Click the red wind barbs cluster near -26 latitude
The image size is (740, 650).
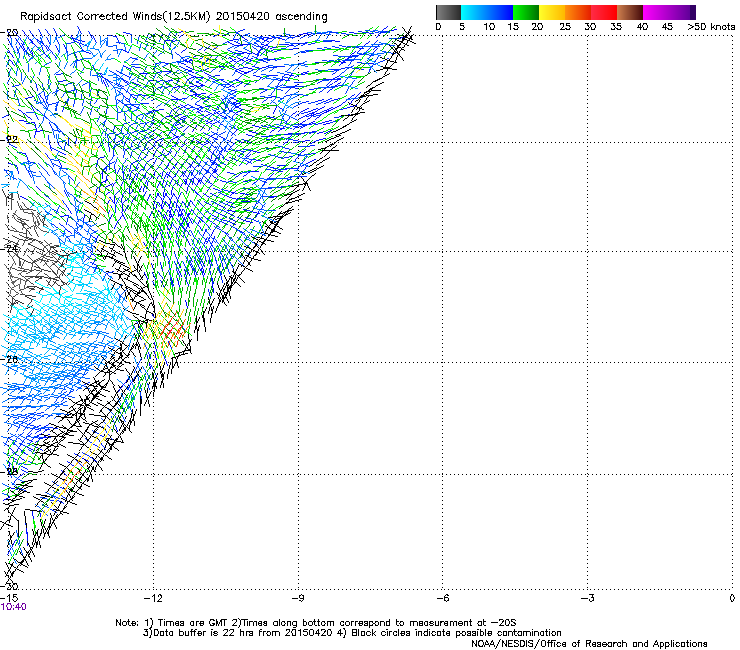172,329
